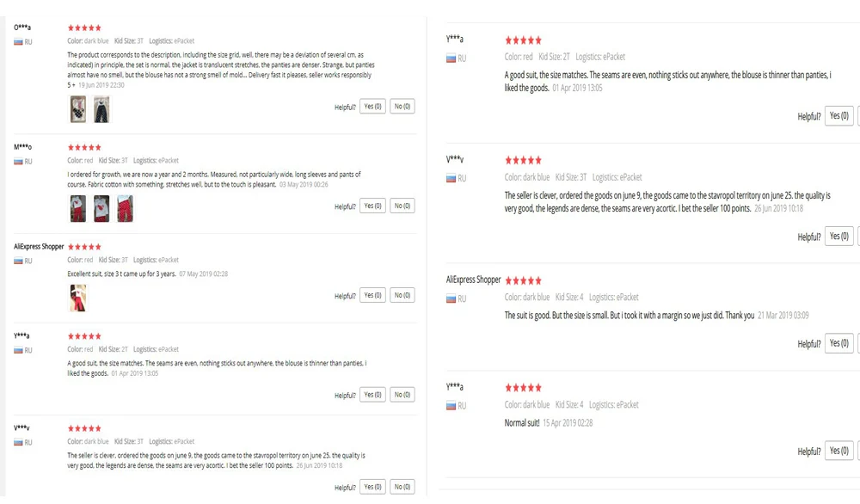Click the star rating on the Normal suit review

(523, 388)
